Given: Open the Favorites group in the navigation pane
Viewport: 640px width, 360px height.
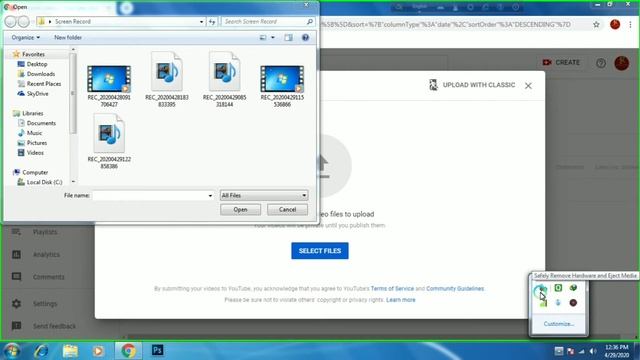Looking at the screenshot, I should [33, 54].
